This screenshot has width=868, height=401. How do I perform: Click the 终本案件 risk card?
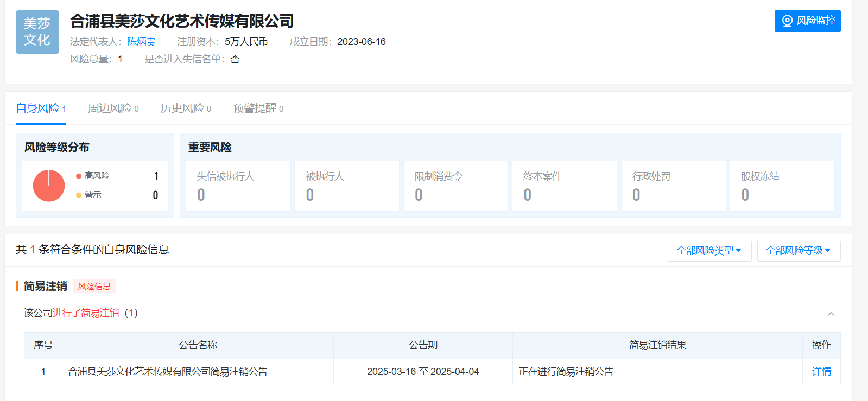(x=564, y=186)
